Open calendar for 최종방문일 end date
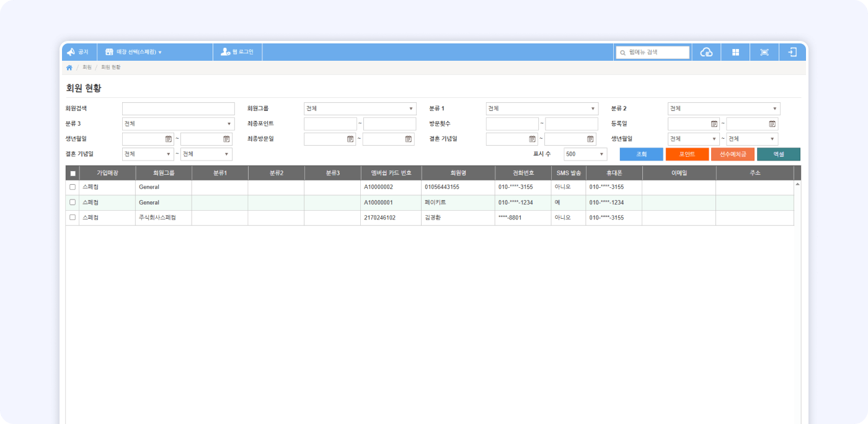 pos(409,139)
